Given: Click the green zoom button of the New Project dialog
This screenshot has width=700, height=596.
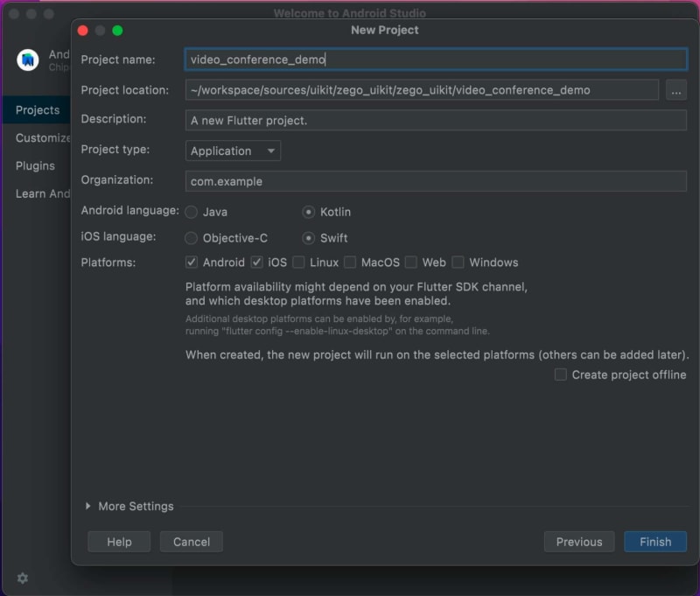Looking at the screenshot, I should point(117,31).
